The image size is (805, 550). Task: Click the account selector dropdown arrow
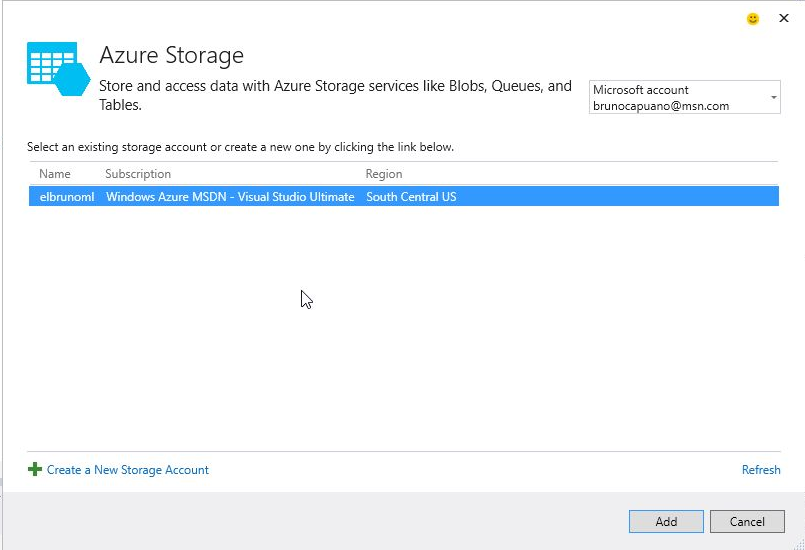coord(773,98)
